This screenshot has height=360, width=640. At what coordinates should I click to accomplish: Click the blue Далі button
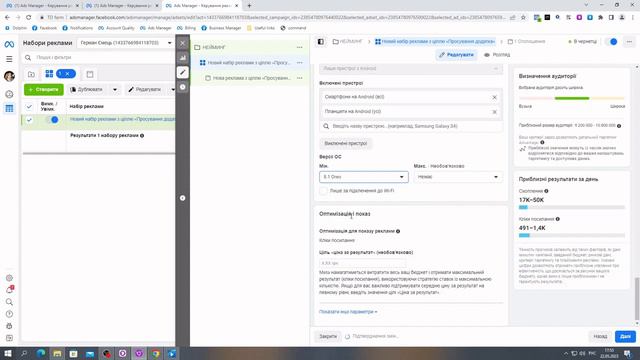(625, 336)
